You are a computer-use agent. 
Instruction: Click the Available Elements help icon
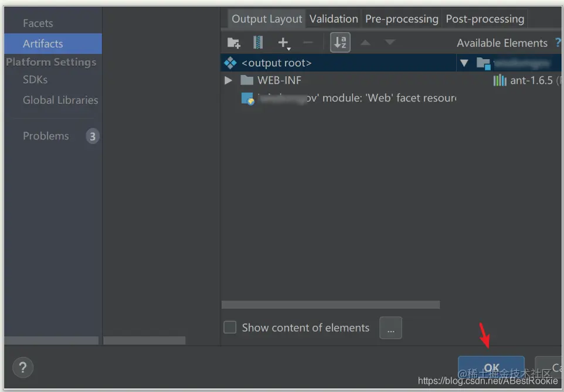(x=558, y=43)
